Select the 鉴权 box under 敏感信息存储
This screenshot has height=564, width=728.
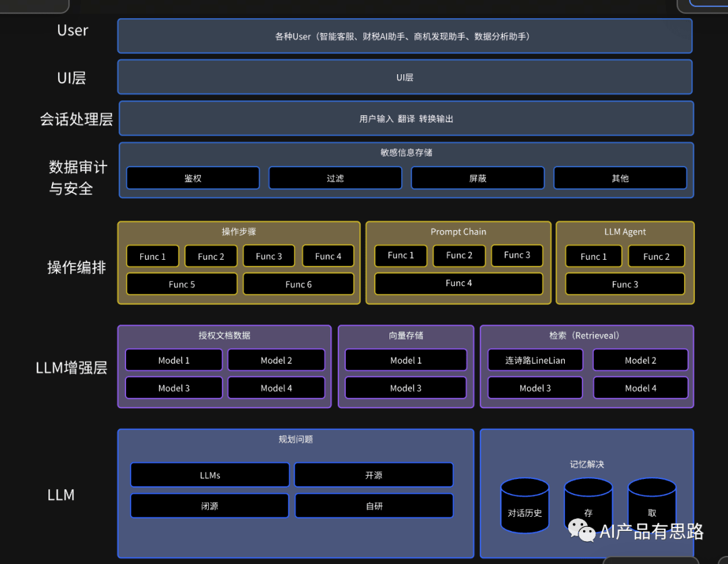(x=193, y=178)
